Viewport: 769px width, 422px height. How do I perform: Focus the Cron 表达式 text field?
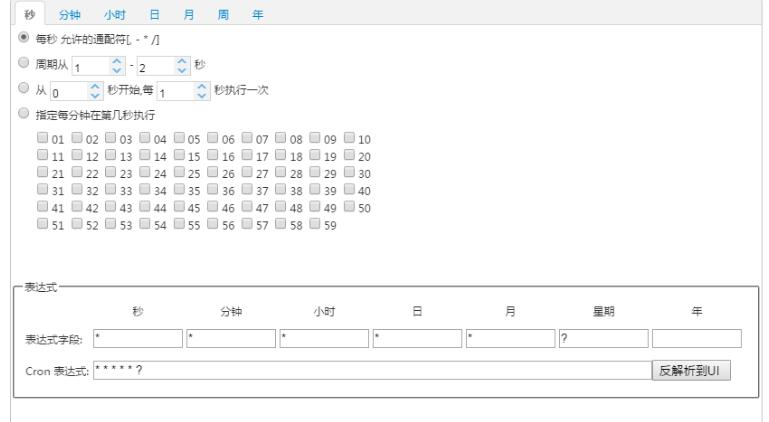(x=372, y=370)
